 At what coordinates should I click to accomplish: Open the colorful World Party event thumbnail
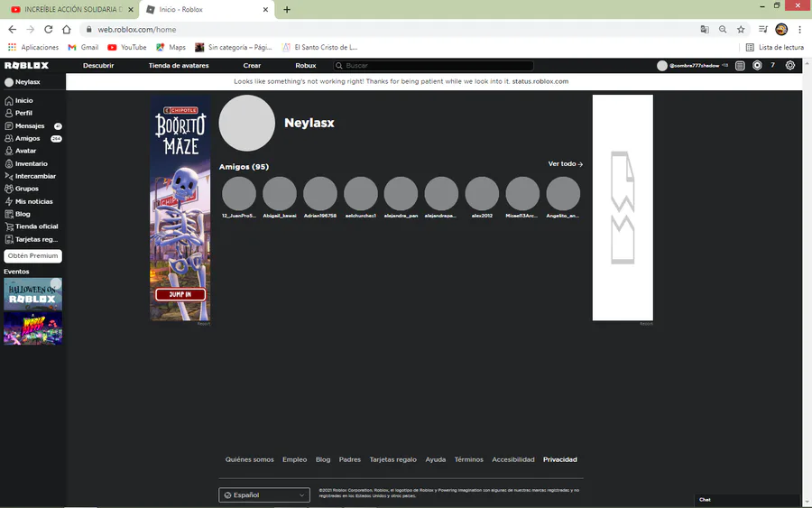pos(32,328)
